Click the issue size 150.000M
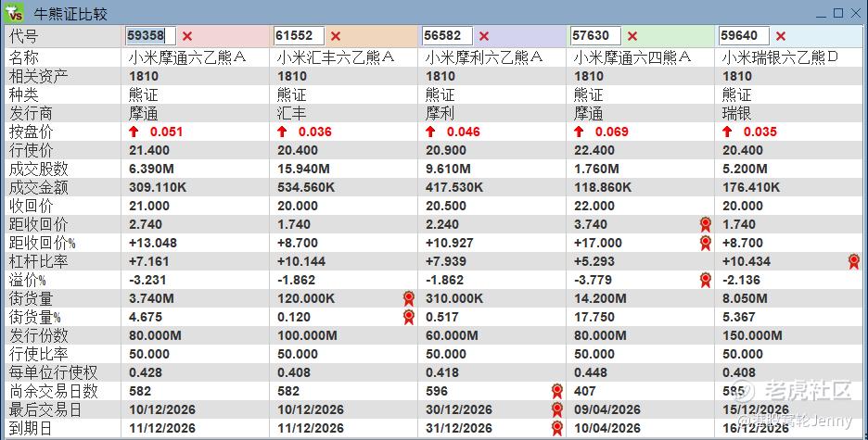Viewport: 868px width, 440px height. click(752, 335)
